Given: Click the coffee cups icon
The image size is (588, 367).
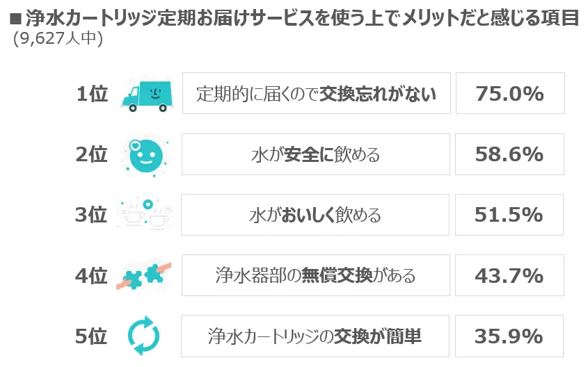Looking at the screenshot, I should 145,214.
